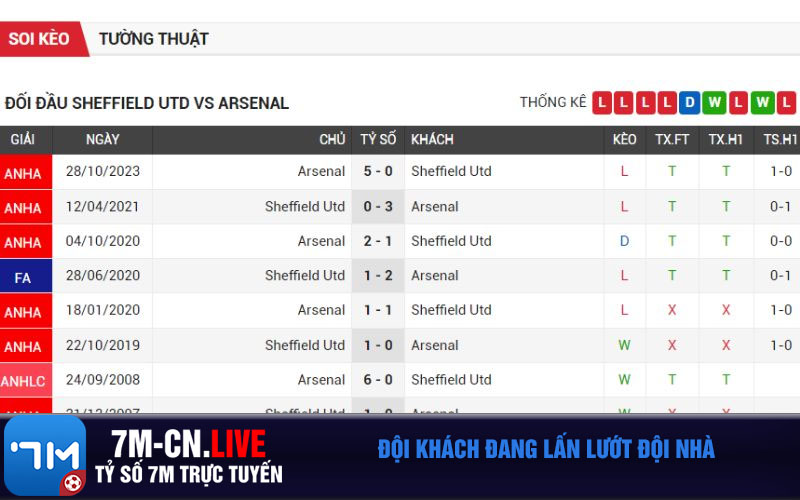Click the 5 - 0 score in first row
The width and height of the screenshot is (800, 500).
(378, 171)
